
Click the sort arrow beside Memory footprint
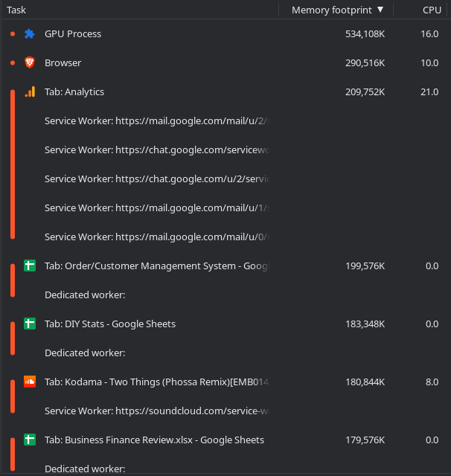380,10
